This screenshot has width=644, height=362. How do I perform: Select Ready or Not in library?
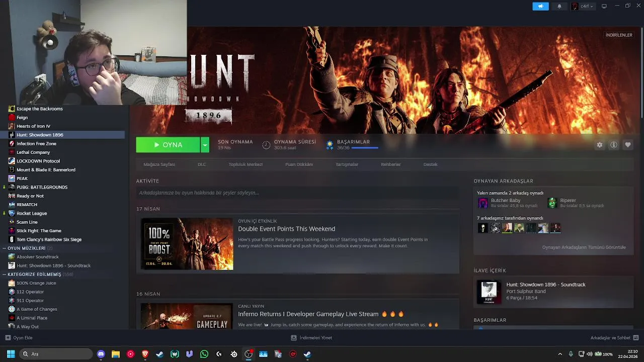(30, 196)
